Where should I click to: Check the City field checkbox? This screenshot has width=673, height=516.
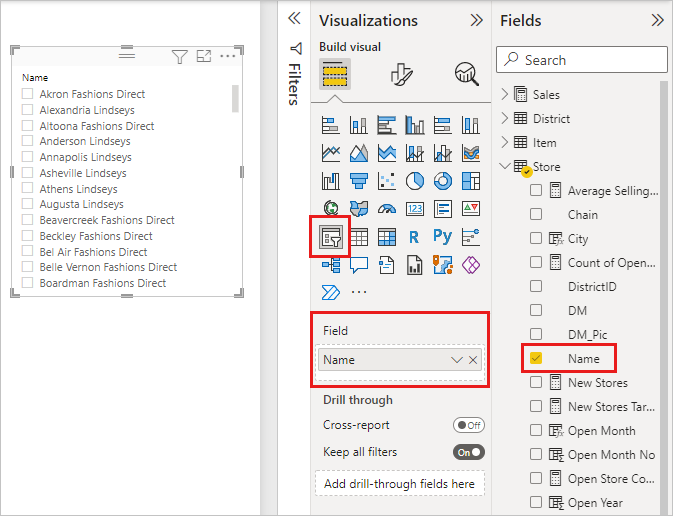[536, 238]
